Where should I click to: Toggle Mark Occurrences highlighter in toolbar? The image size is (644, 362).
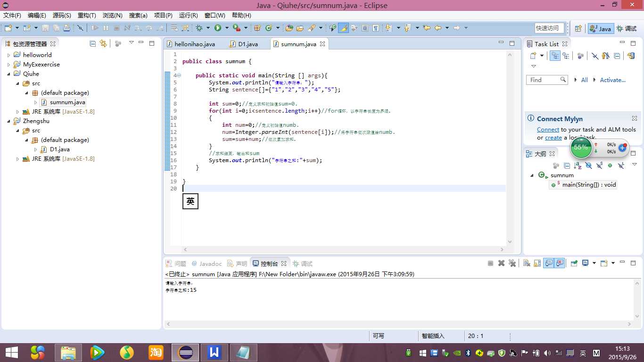[x=344, y=28]
